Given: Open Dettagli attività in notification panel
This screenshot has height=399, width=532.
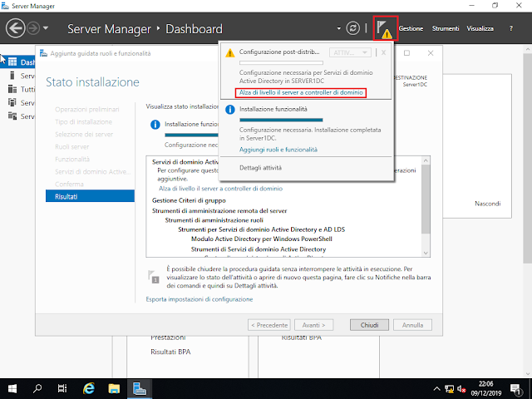Looking at the screenshot, I should [260, 168].
